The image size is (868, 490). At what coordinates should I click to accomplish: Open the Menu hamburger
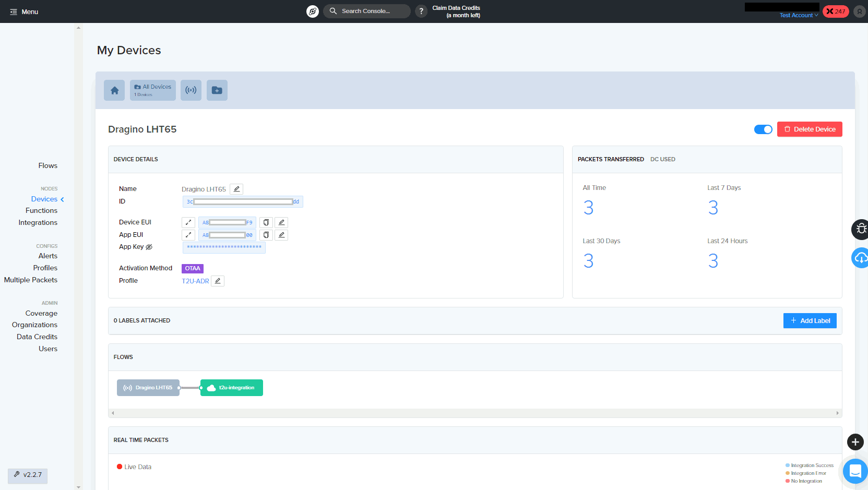pos(24,11)
